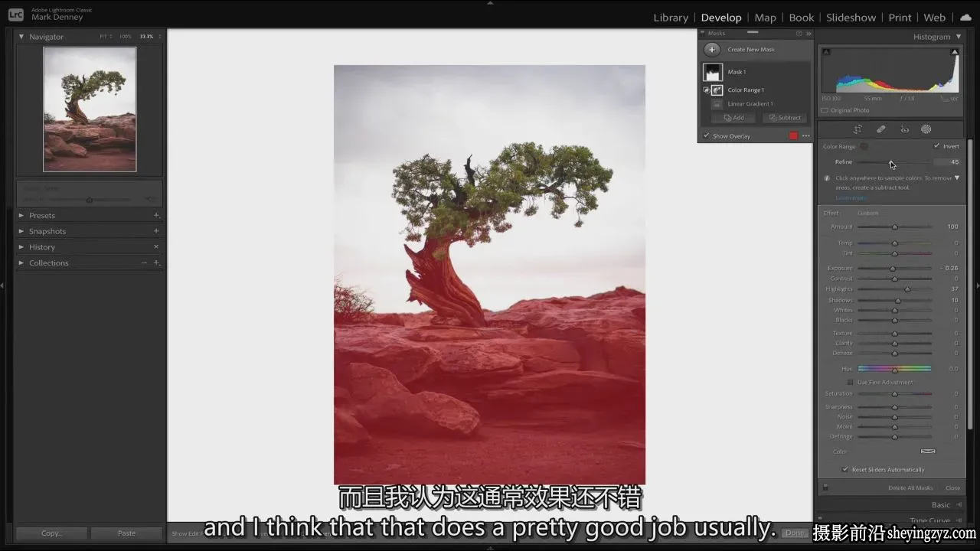
Task: Add a new collection with plus icon
Action: click(156, 263)
